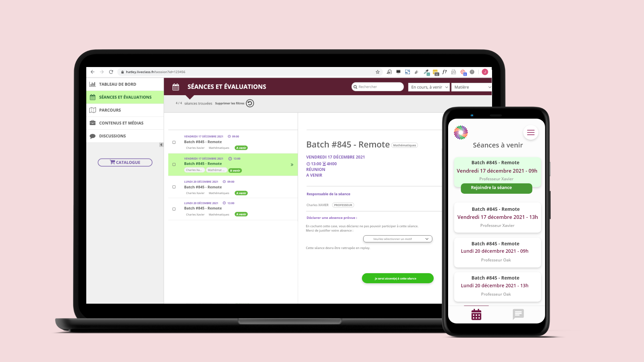Expand the absence reason selector dropdown
This screenshot has height=362, width=644.
397,239
